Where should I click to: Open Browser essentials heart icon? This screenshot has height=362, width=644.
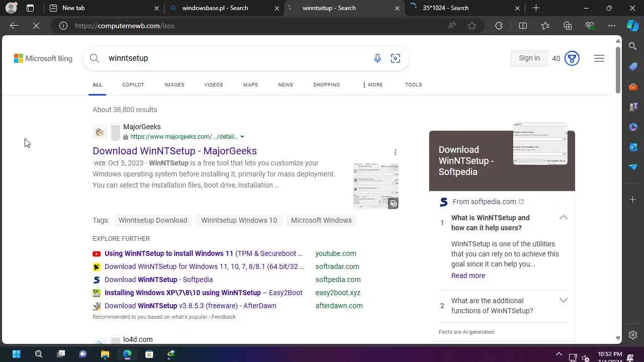tap(590, 26)
